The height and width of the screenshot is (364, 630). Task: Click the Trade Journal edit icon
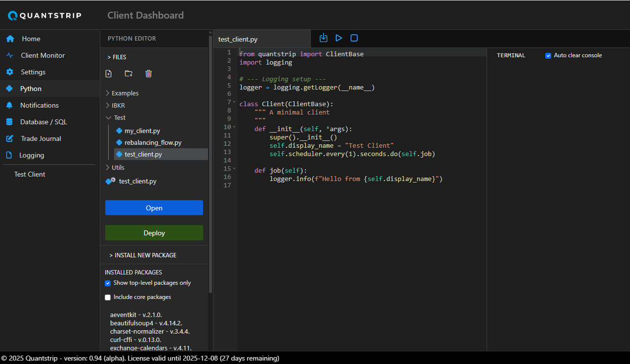(10, 138)
